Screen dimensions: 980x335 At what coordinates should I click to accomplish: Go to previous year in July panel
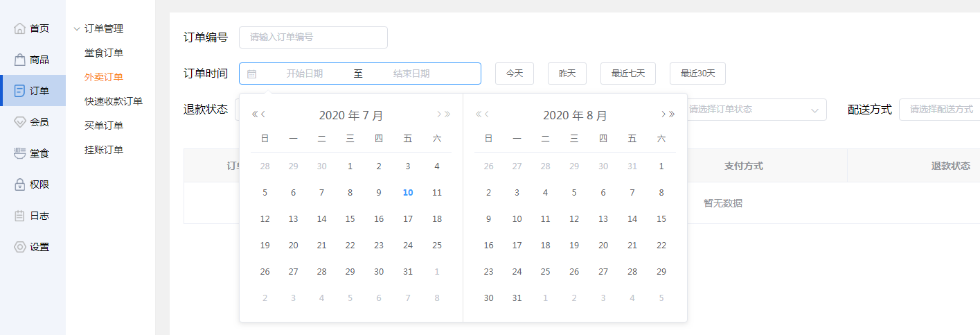tap(255, 114)
